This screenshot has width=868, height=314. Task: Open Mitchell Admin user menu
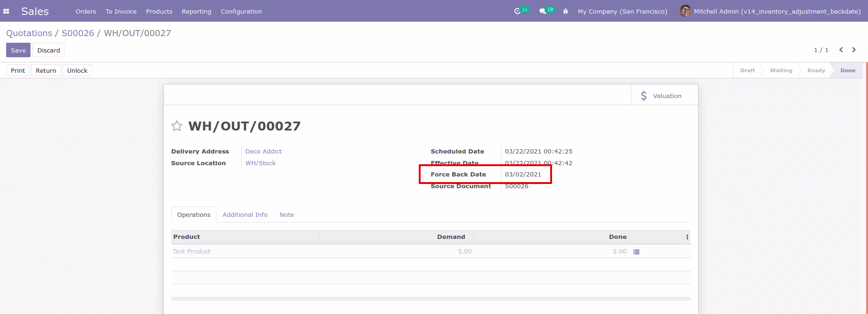tap(770, 11)
